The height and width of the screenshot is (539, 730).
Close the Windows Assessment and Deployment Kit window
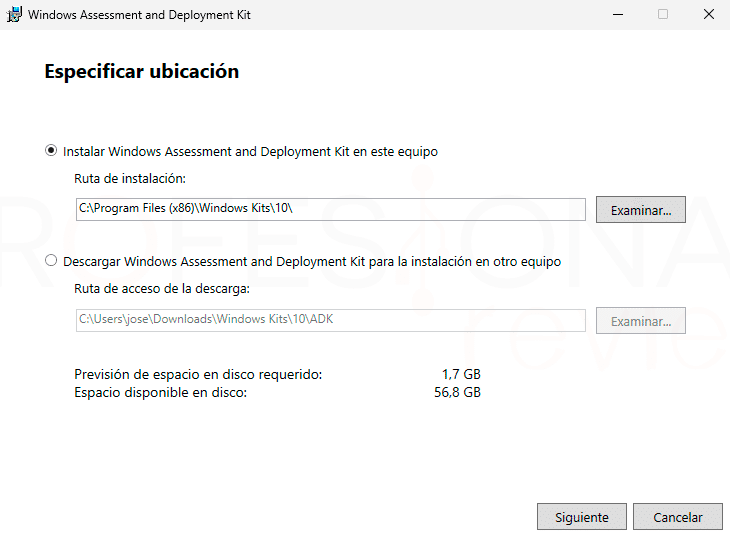708,14
